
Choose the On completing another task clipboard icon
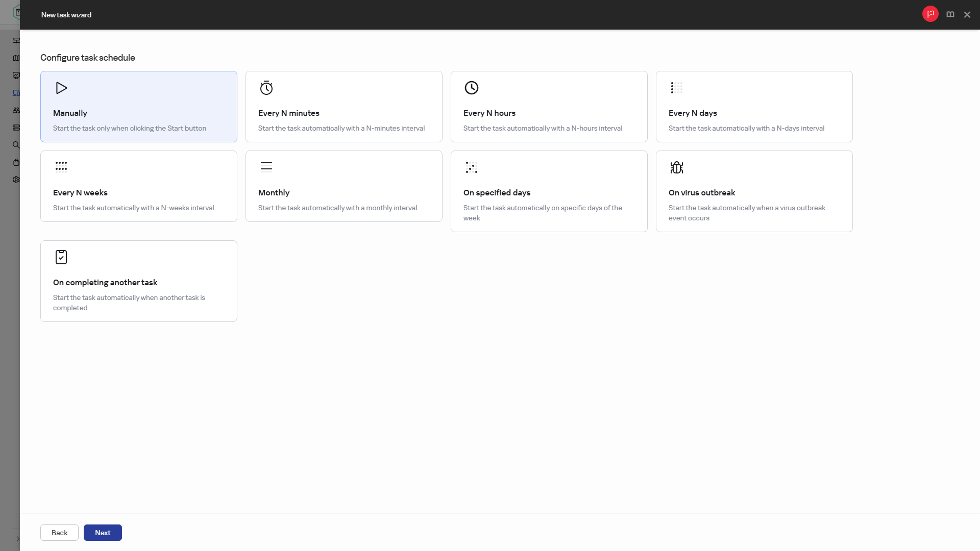pyautogui.click(x=61, y=257)
